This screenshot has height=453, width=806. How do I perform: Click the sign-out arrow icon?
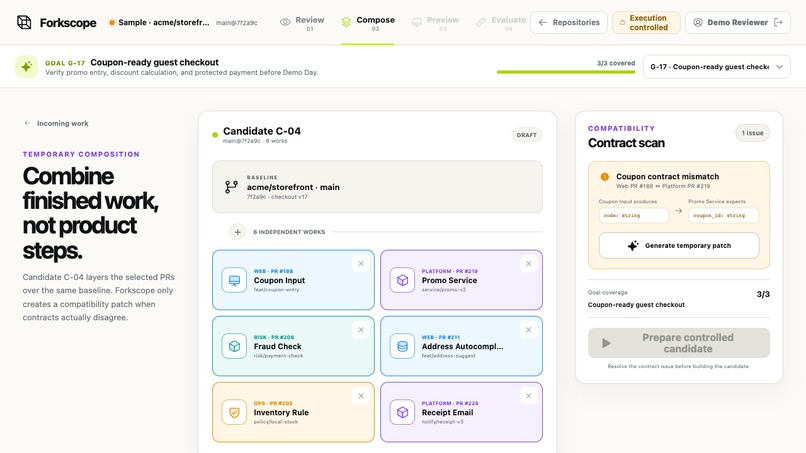pyautogui.click(x=778, y=23)
